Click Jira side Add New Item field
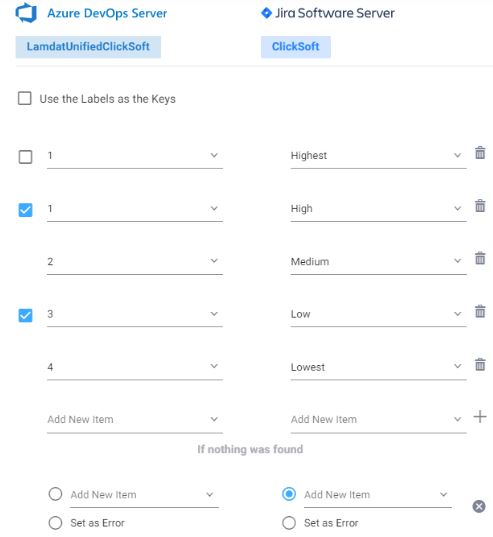The height and width of the screenshot is (537, 493). click(378, 420)
